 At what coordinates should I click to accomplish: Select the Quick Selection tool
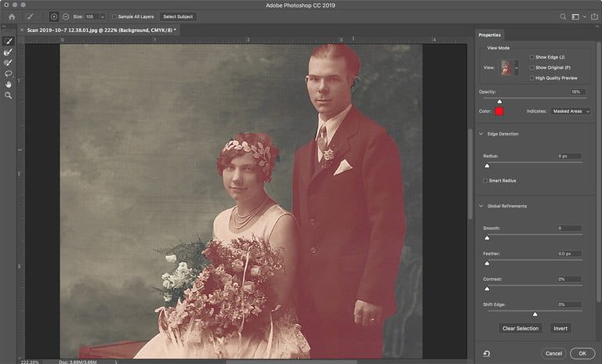click(9, 41)
